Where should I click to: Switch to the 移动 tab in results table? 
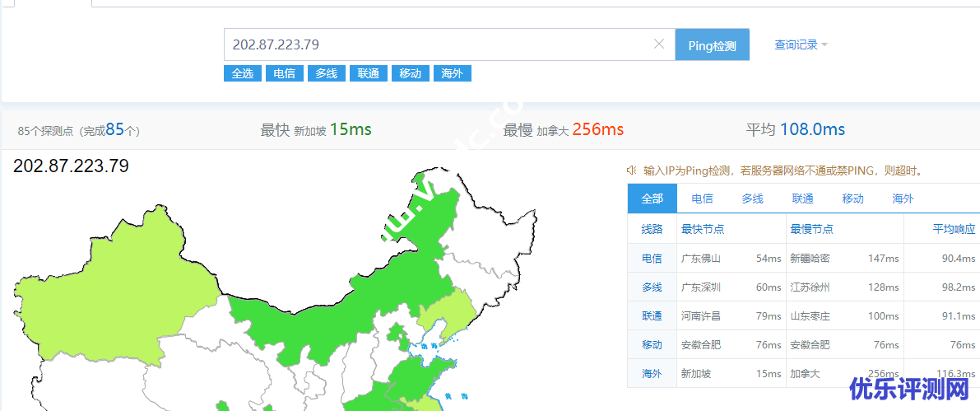click(852, 198)
